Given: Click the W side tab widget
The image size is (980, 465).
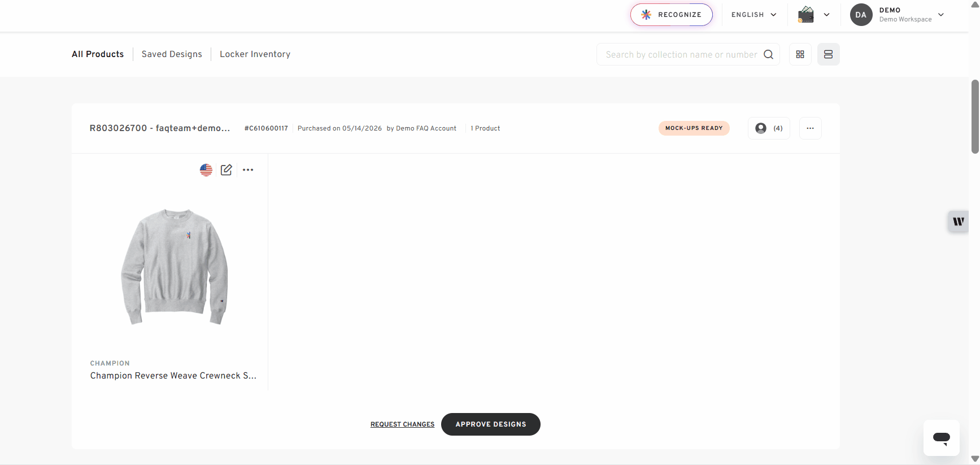Looking at the screenshot, I should coord(959,221).
